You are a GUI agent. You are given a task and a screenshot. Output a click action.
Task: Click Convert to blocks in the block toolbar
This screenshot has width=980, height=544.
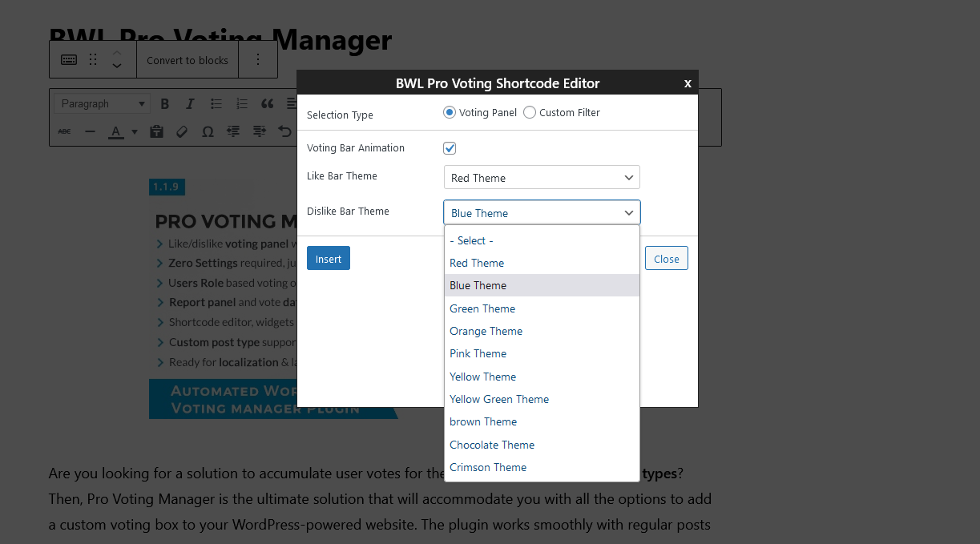click(188, 60)
